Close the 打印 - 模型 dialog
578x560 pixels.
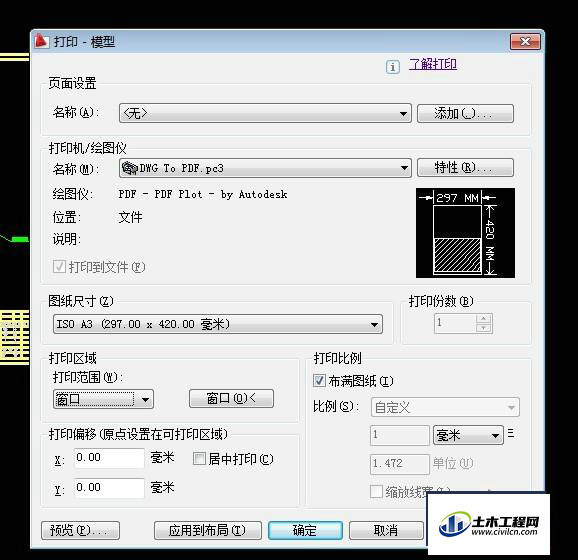(525, 41)
